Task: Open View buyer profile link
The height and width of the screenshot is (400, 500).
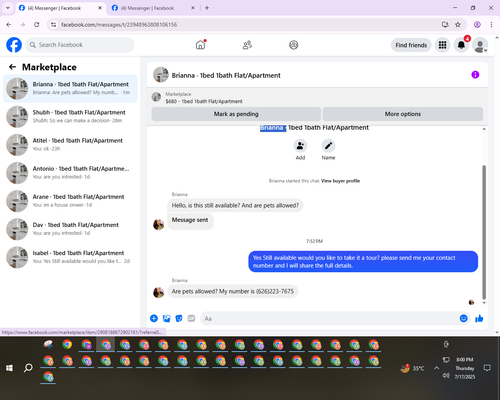Action: tap(340, 181)
